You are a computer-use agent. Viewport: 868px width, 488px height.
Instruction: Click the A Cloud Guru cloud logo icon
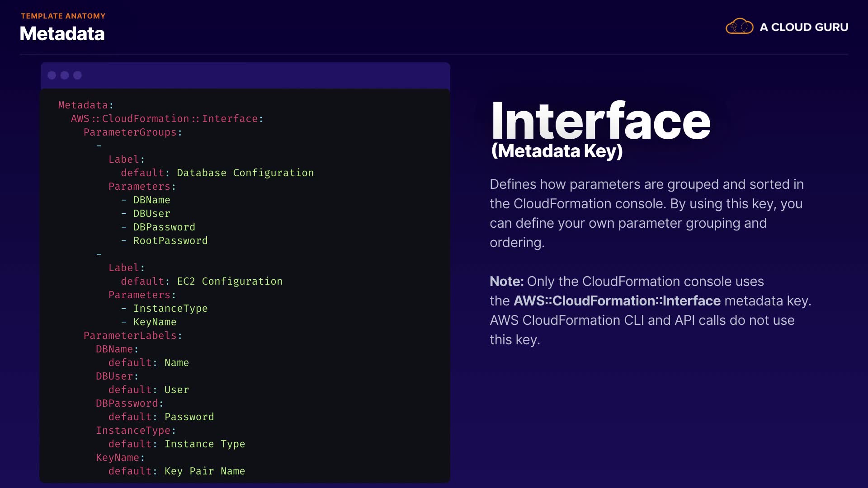(x=739, y=27)
